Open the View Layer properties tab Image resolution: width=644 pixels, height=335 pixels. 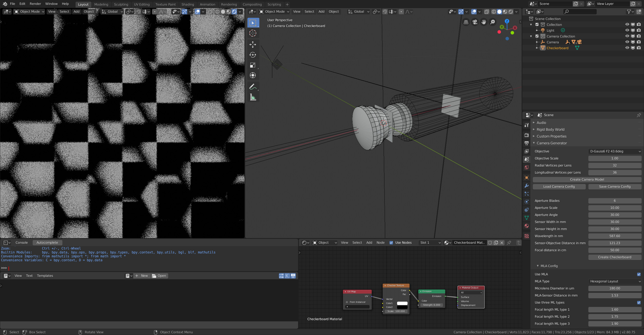pos(527,151)
